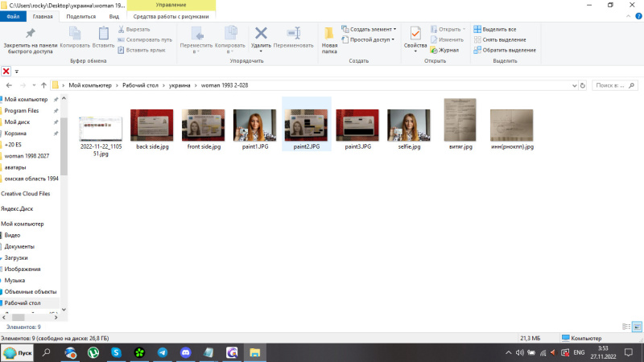Open the Поделиться ribbon tab
Image resolution: width=644 pixels, height=362 pixels.
point(80,16)
